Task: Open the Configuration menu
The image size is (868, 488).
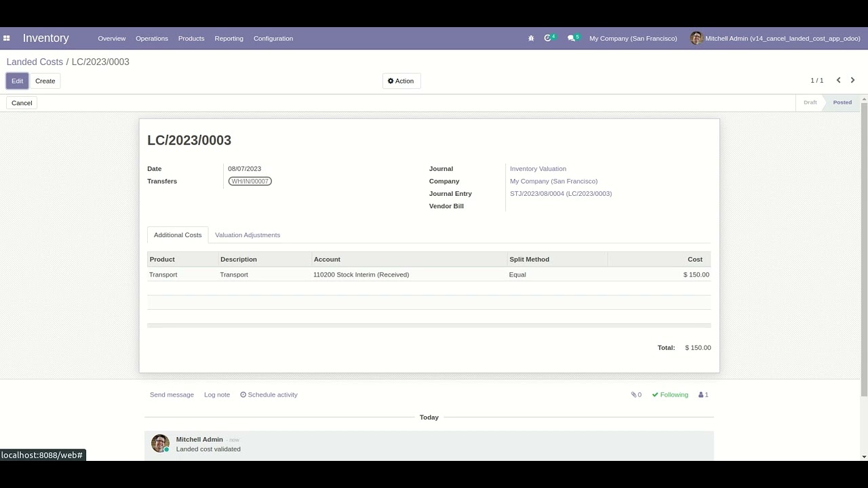Action: [x=273, y=39]
